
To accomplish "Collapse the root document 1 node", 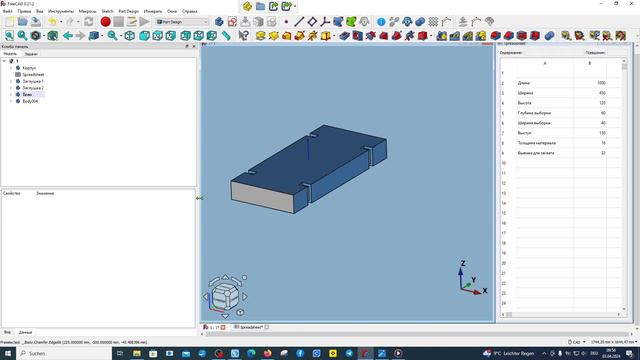I will tap(4, 61).
